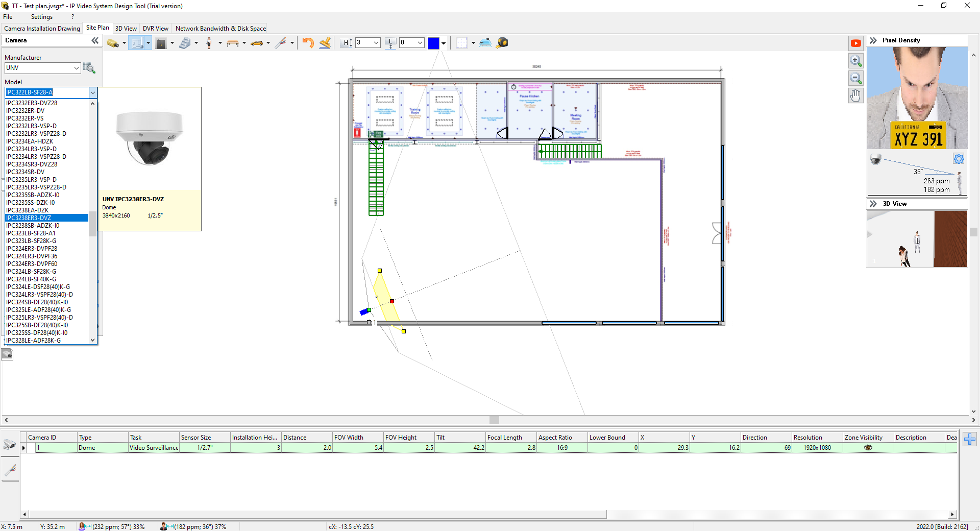Select the stairs object tool
The image size is (980, 531).
tap(185, 43)
